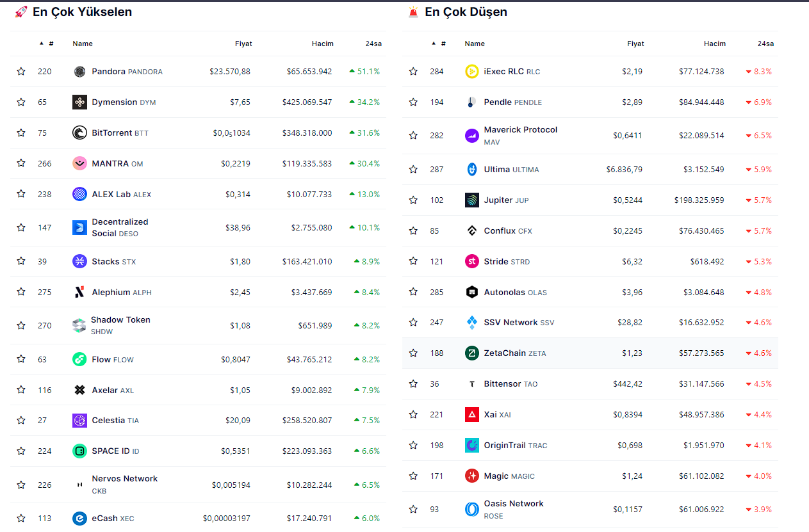Toggle the favorite star for Pendle

click(413, 102)
